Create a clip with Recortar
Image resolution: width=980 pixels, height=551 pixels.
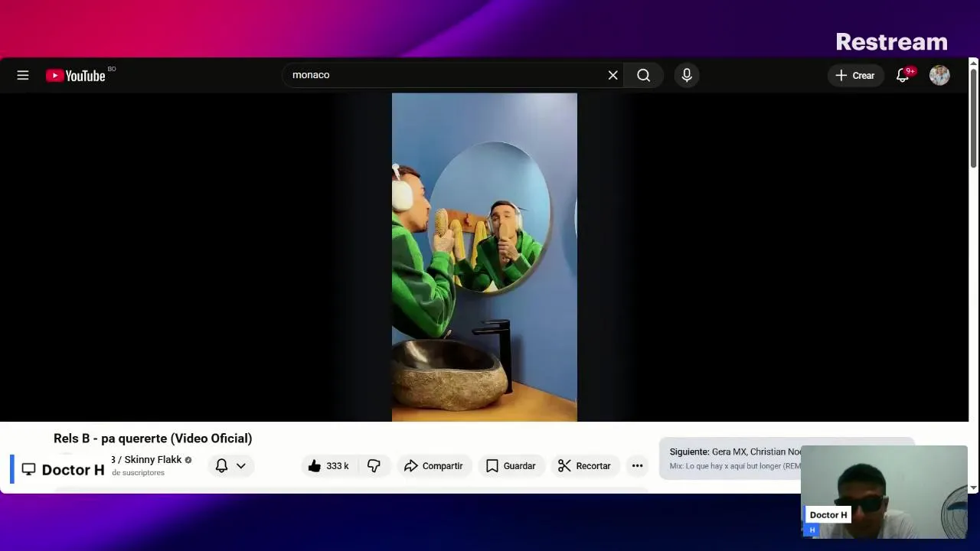[x=585, y=465]
